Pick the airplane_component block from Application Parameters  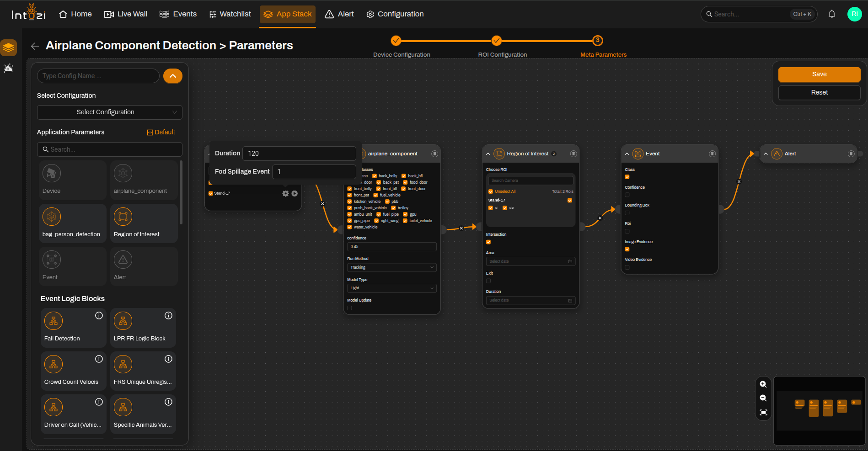[x=144, y=180]
